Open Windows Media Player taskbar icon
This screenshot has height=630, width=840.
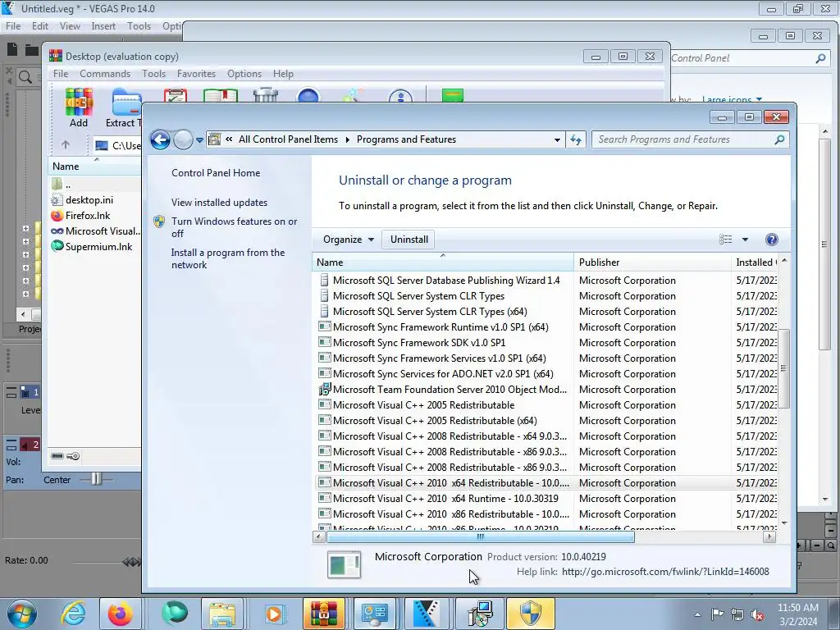tap(274, 614)
